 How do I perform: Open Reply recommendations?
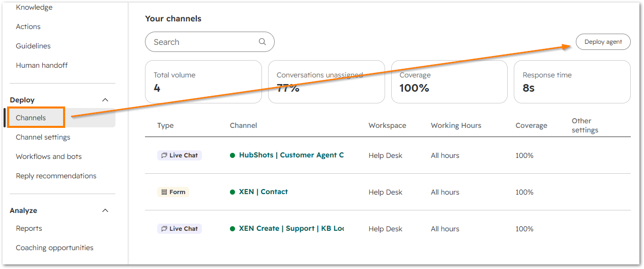pyautogui.click(x=56, y=176)
